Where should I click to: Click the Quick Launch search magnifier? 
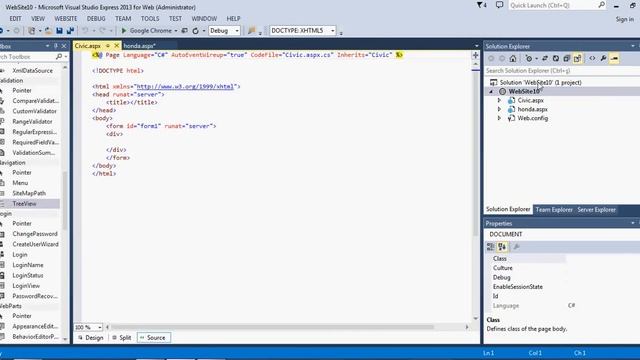(x=602, y=5)
